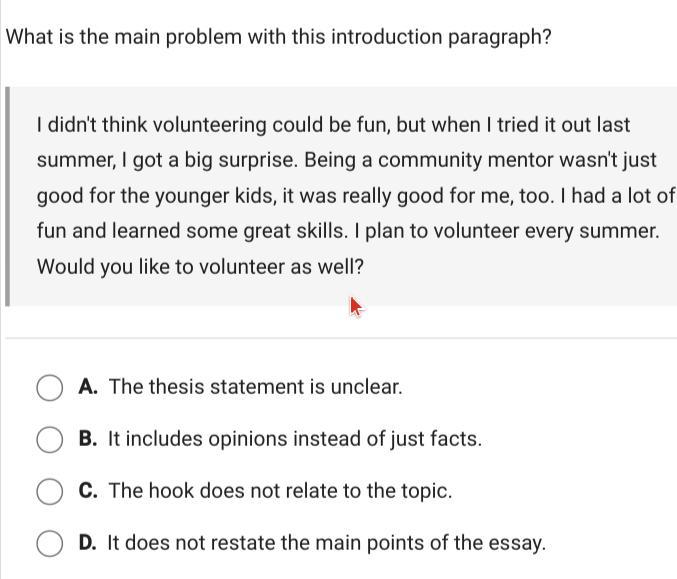This screenshot has height=579, width=677.
Task: Pick 'The hook does not relate to the topic.'
Action: [280, 491]
